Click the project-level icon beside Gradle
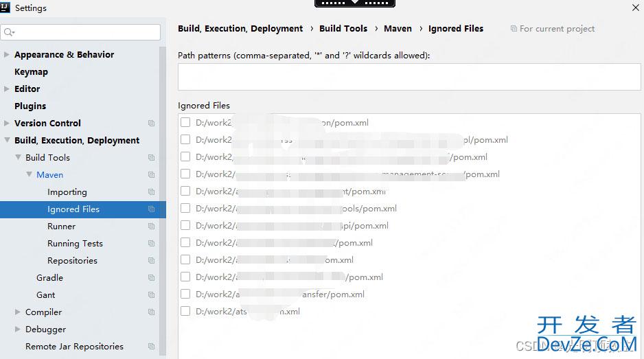This screenshot has width=644, height=359. click(x=151, y=278)
